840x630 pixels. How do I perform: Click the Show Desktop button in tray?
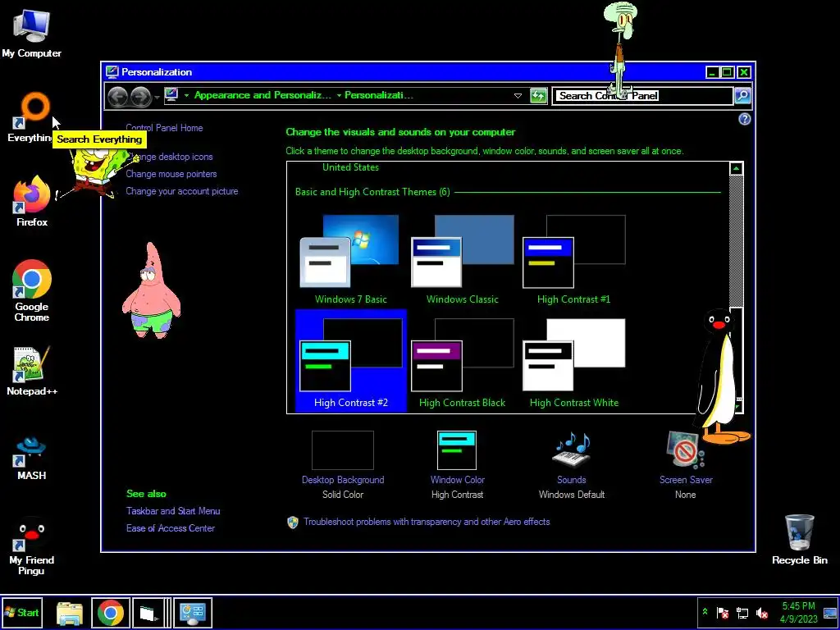click(830, 613)
